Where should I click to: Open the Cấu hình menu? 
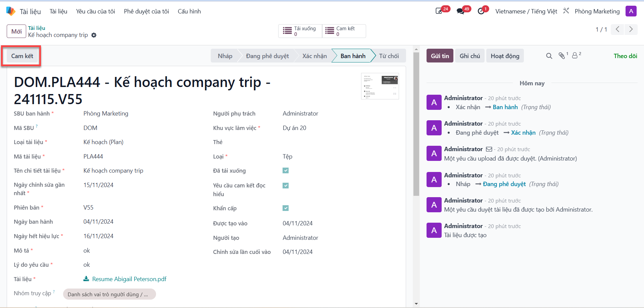[189, 11]
